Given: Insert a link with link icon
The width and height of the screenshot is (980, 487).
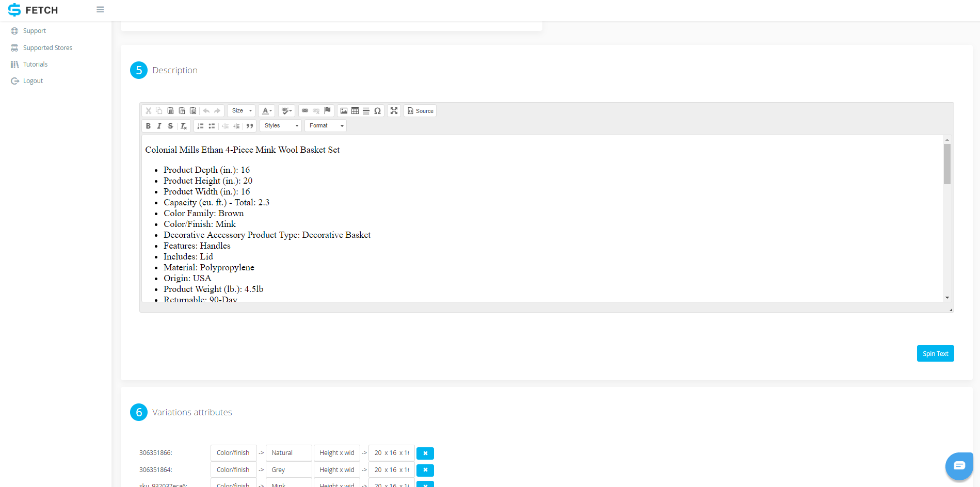Looking at the screenshot, I should 305,111.
